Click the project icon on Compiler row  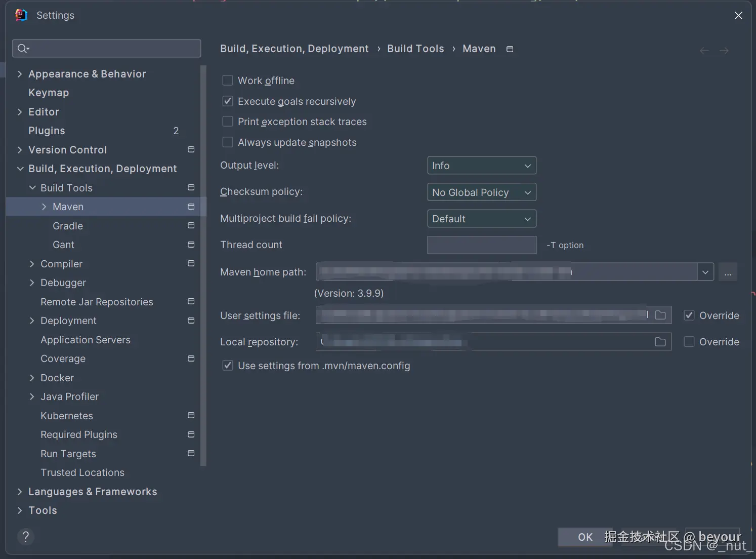click(x=191, y=263)
